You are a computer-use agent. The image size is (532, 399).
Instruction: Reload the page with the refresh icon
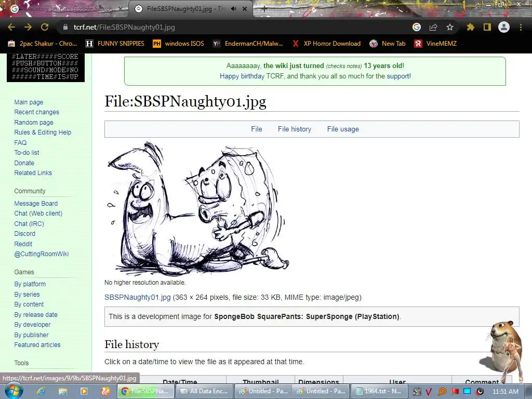pyautogui.click(x=45, y=27)
